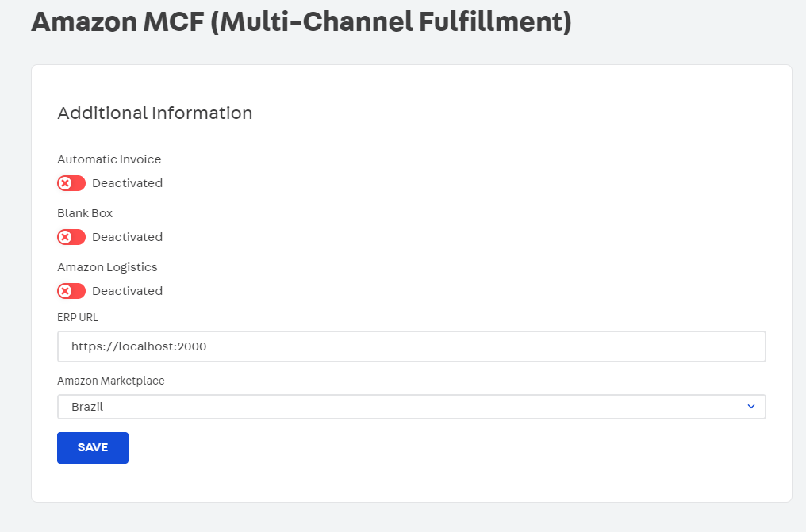Click the X icon on Amazon Logistics toggle

click(x=65, y=291)
